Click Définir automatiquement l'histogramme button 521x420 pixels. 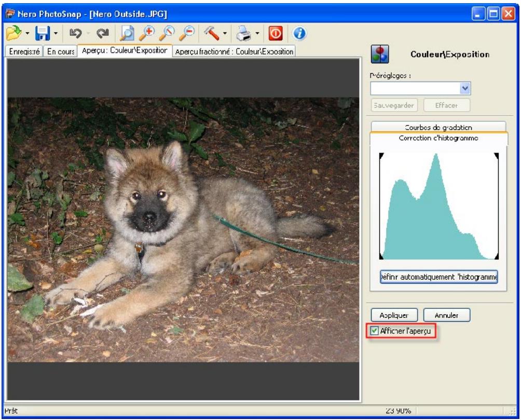click(x=438, y=277)
